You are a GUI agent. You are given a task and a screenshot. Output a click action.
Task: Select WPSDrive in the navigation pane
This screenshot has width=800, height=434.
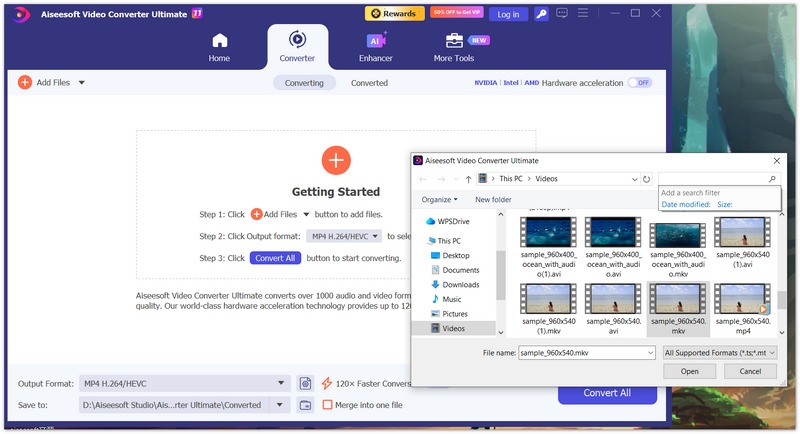[x=447, y=221]
